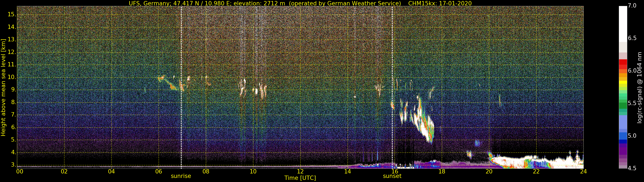This screenshot has height=182, width=644.
Task: Click the dark blue colorbar segment near 5.0
Action: (623, 141)
